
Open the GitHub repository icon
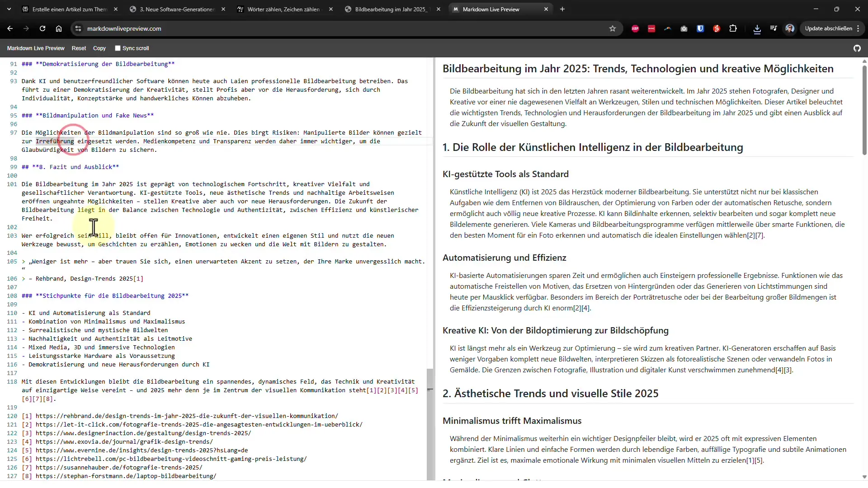click(857, 48)
